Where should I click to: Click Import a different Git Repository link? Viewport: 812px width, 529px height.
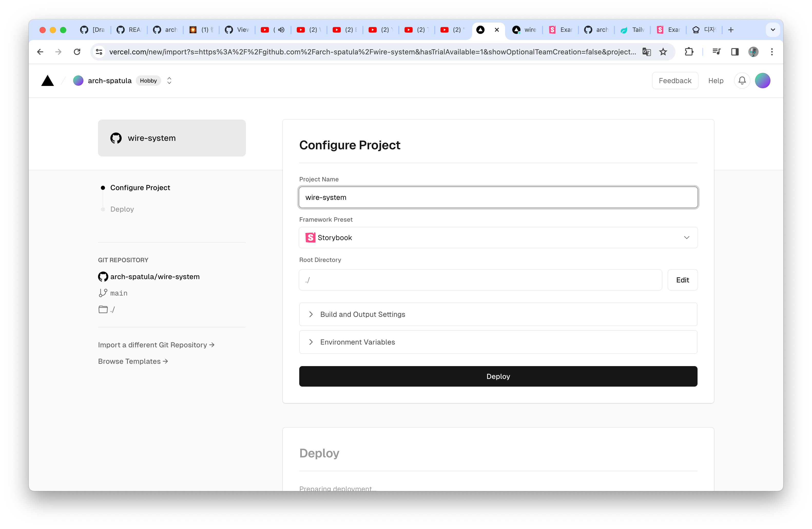[x=156, y=344]
